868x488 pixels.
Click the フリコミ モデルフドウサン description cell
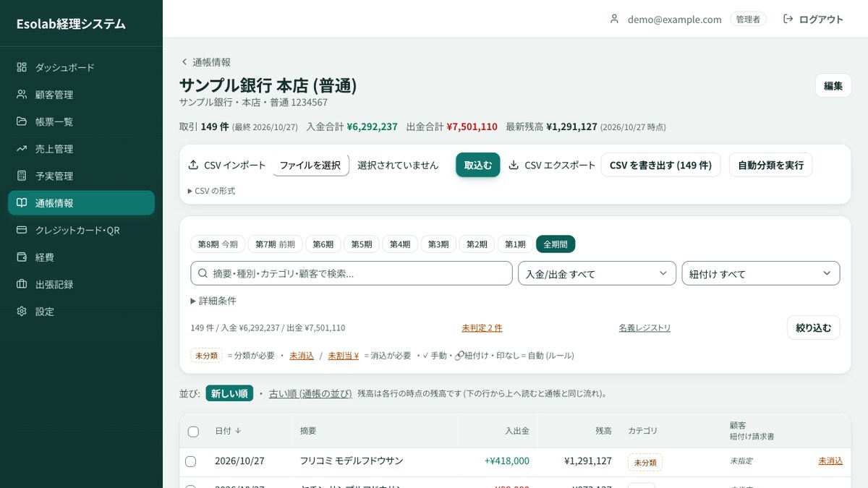tap(352, 461)
